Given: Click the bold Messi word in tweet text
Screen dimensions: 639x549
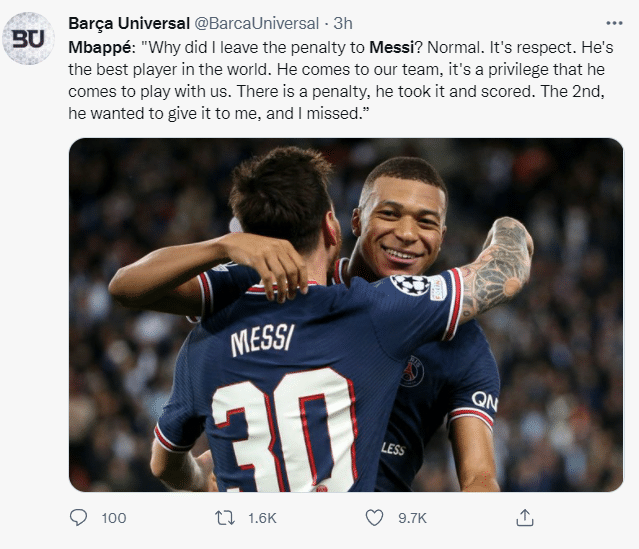Looking at the screenshot, I should 388,45.
